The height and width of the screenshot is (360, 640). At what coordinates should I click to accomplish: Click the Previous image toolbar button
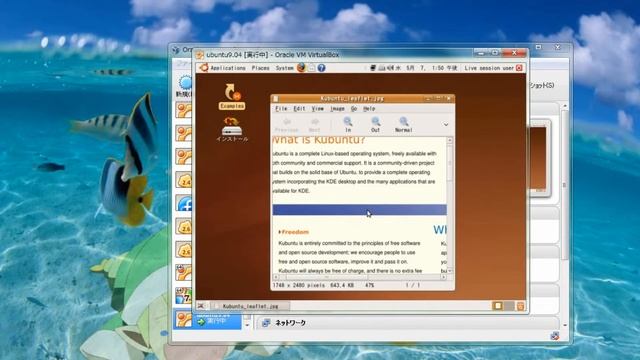[x=287, y=124]
